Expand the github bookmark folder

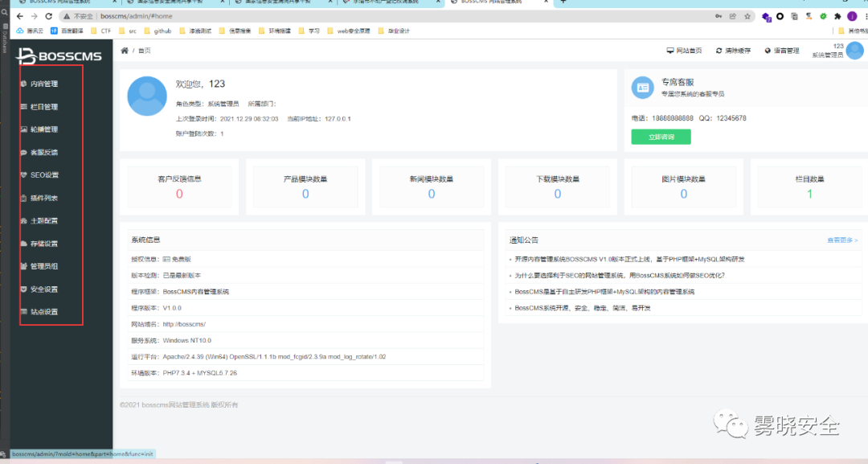(158, 31)
